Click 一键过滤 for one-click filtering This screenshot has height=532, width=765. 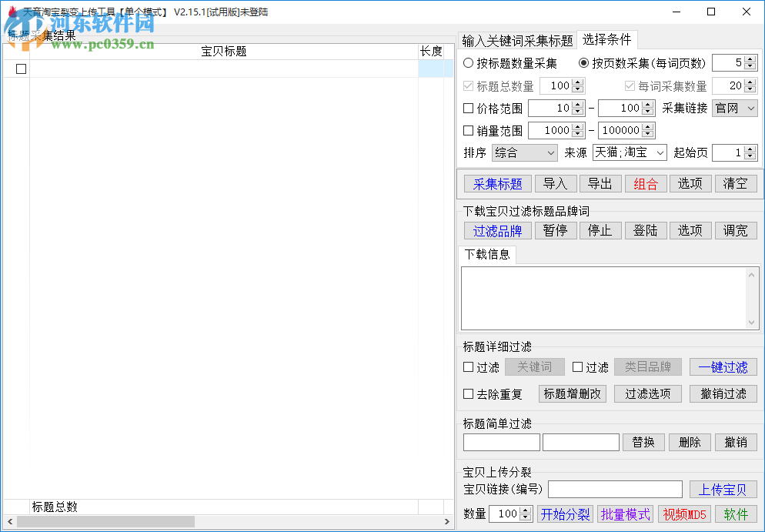723,367
